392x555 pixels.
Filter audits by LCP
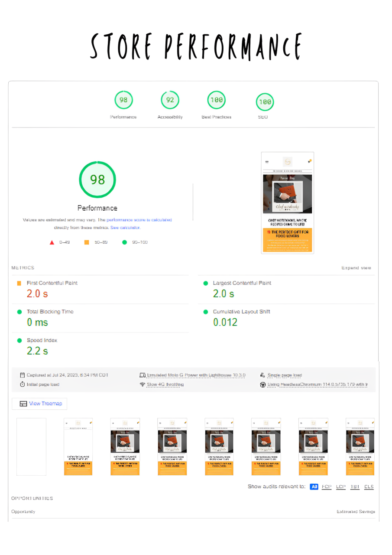pos(341,486)
